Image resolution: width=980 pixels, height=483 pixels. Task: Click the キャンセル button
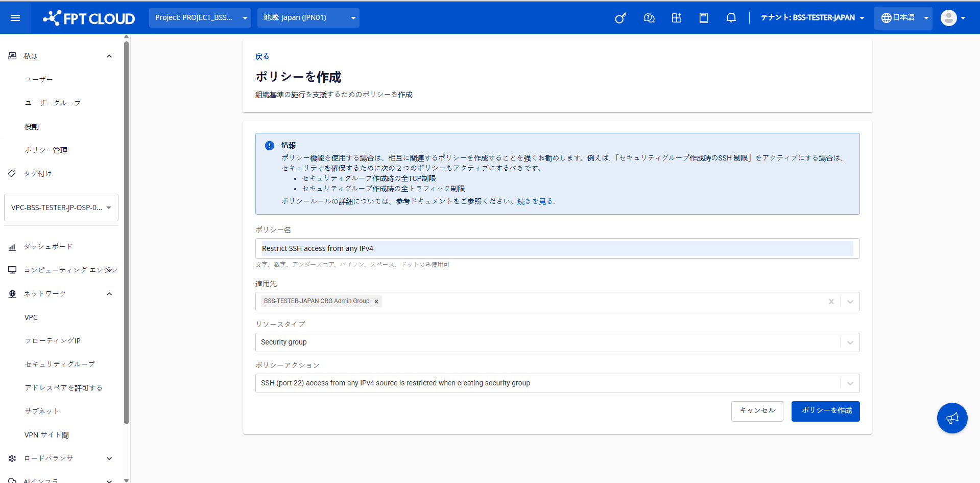click(757, 411)
